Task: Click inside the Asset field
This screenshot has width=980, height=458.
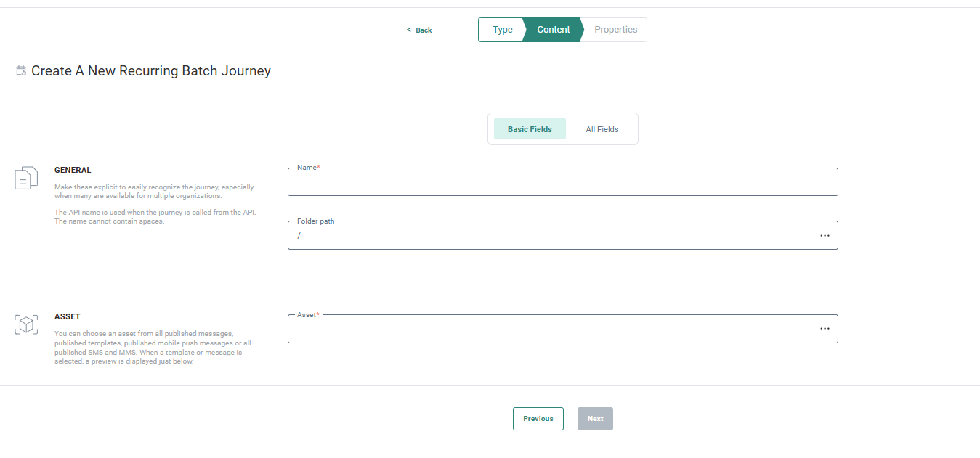Action: coord(552,329)
